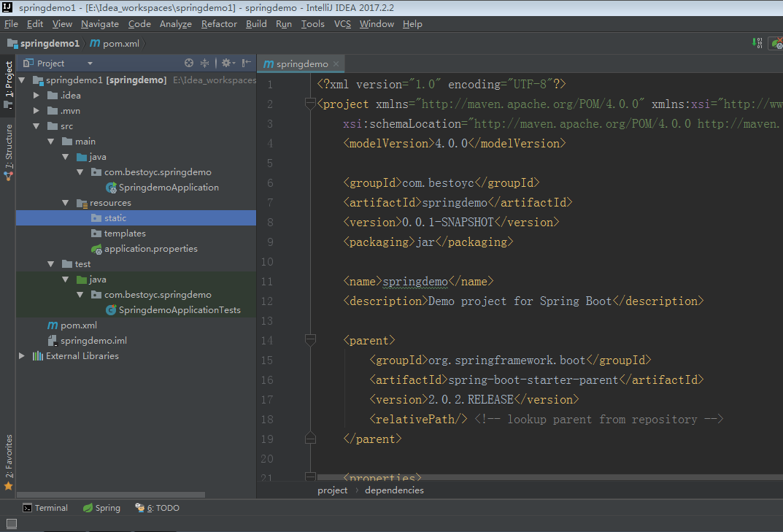Click the quick-access tool windows icon

(12, 523)
